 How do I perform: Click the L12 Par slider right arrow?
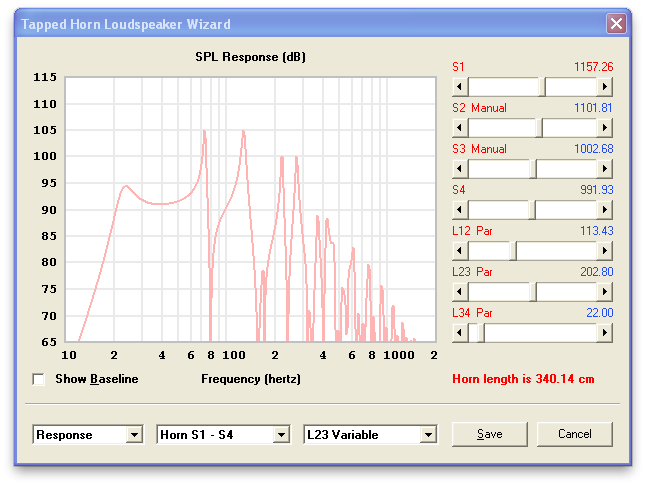coord(604,251)
